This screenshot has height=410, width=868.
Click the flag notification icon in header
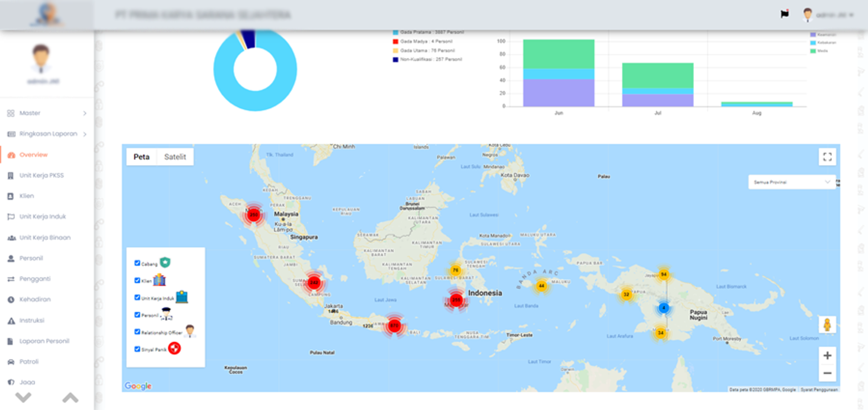(785, 14)
